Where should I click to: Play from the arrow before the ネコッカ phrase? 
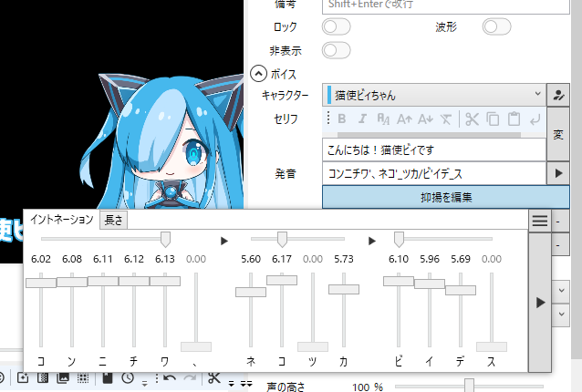pos(223,241)
